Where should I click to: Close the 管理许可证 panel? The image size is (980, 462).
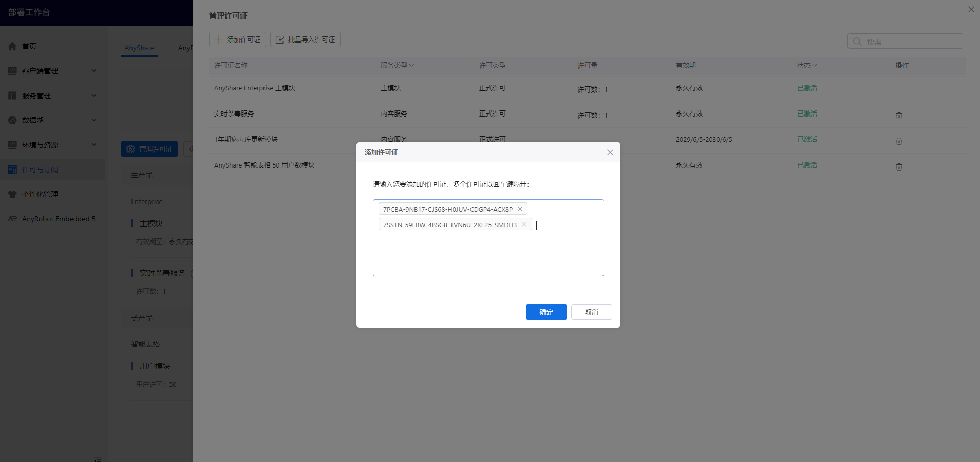tap(971, 9)
